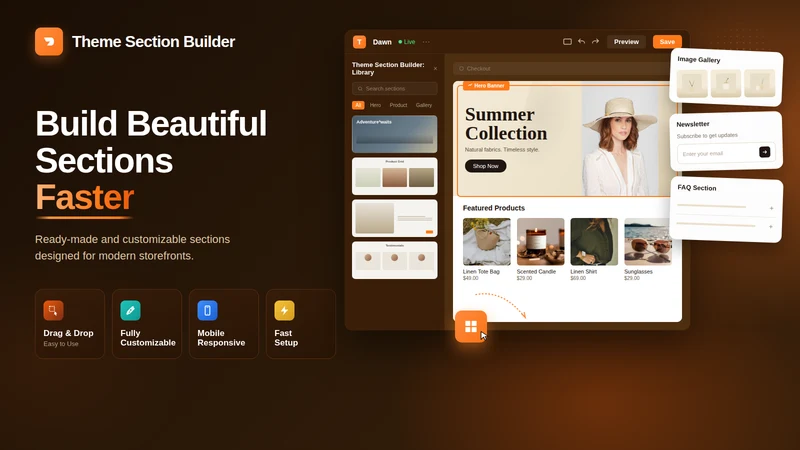Screen dimensions: 800x450
Task: Click the Shop Now button
Action: (x=485, y=166)
